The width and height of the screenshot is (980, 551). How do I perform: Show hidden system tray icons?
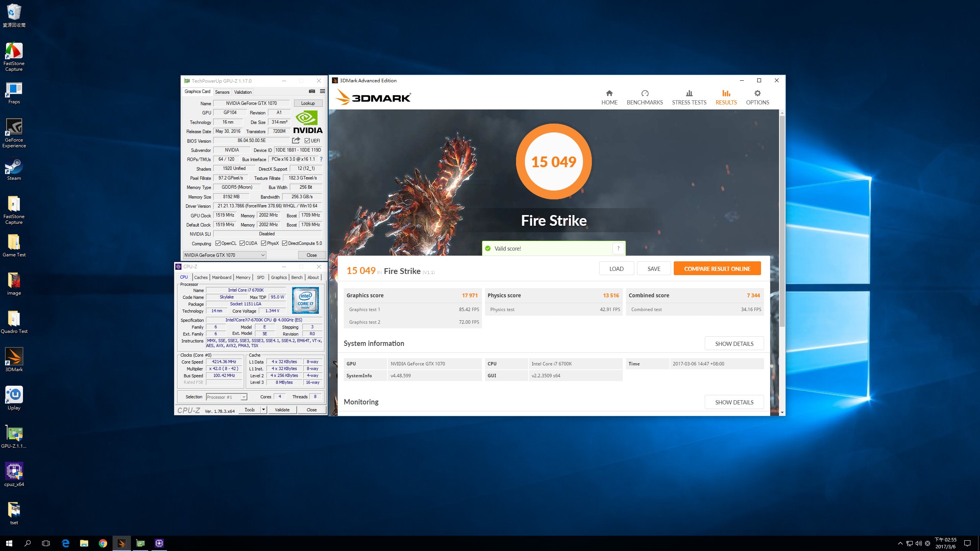tap(900, 543)
